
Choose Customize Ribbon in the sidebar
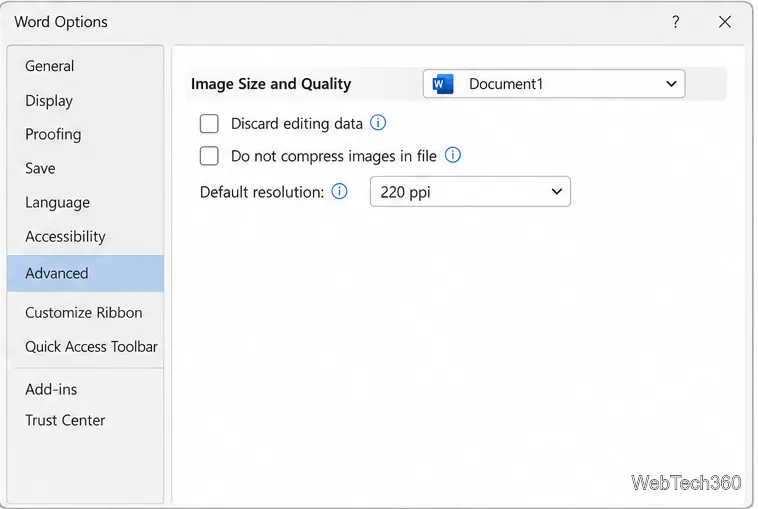click(x=84, y=313)
